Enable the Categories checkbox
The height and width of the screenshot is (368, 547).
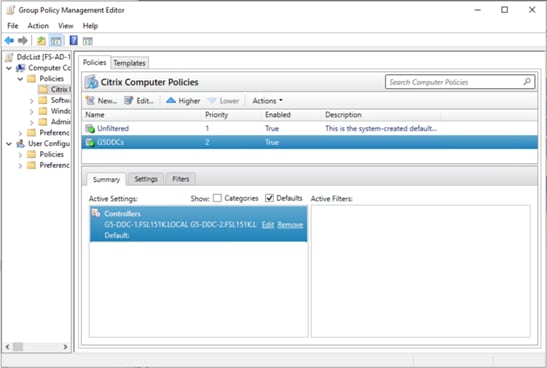[x=217, y=198]
